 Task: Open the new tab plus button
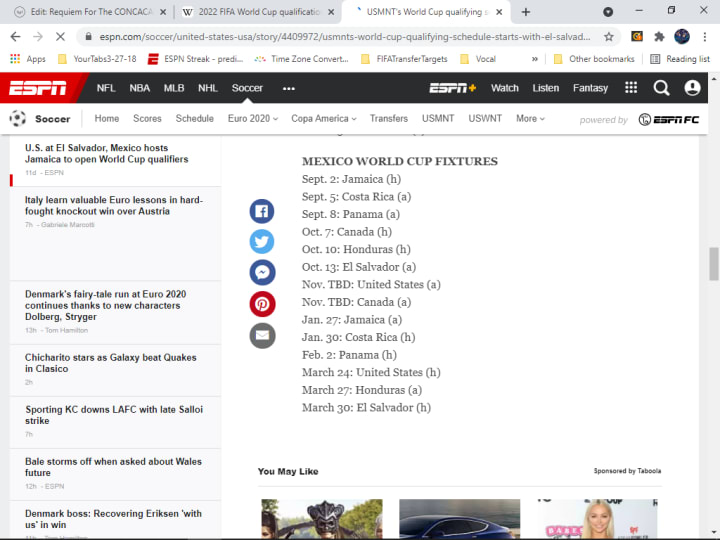(526, 12)
